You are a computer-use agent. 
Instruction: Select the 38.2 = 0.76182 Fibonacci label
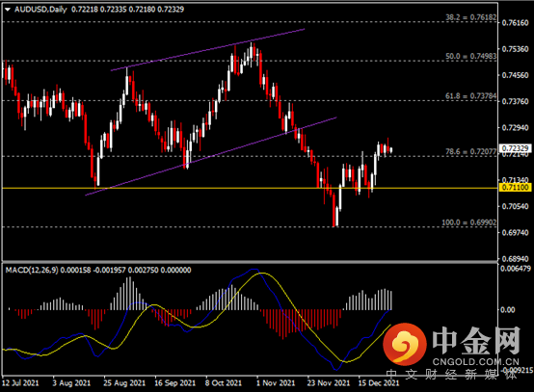point(471,17)
